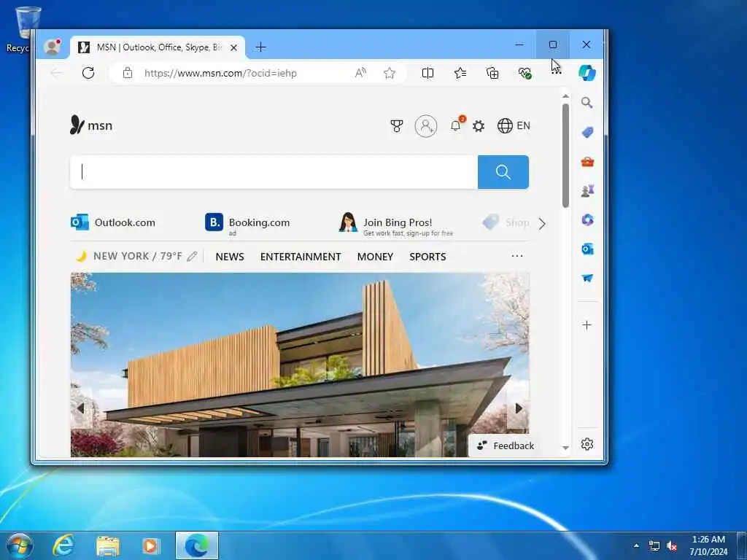Click the MSN web search box
Screen dimensions: 747x560
click(273, 172)
